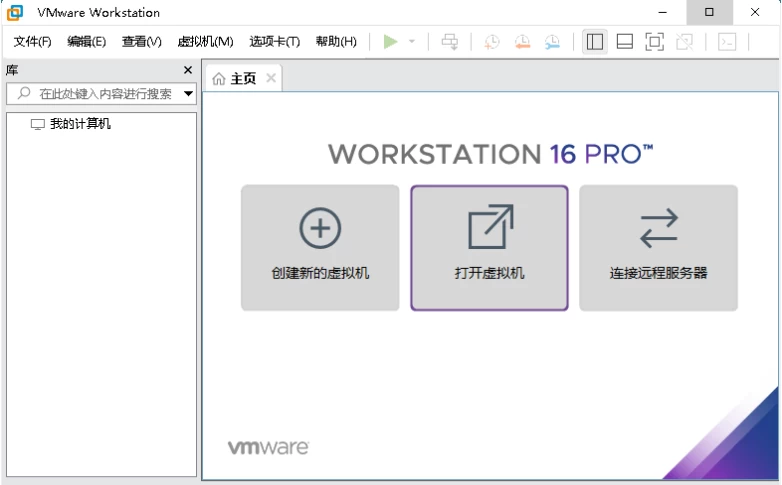Open the 虚拟机(M) menu
The image size is (782, 485).
click(x=205, y=41)
